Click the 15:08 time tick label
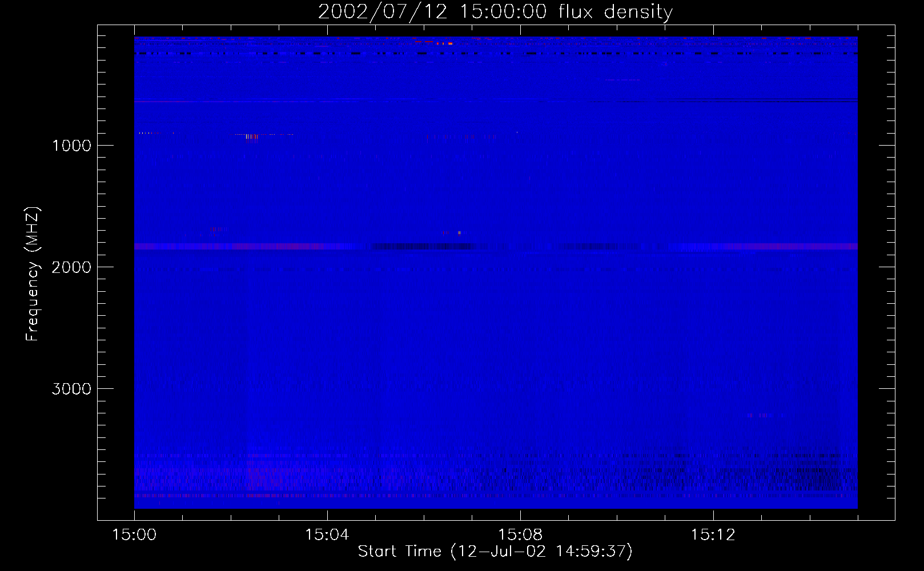This screenshot has height=571, width=924. 520,535
